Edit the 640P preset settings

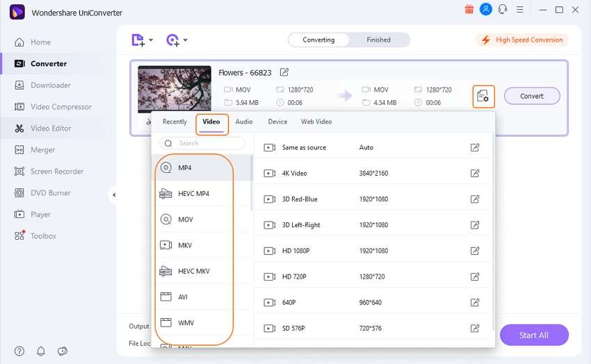pyautogui.click(x=475, y=302)
